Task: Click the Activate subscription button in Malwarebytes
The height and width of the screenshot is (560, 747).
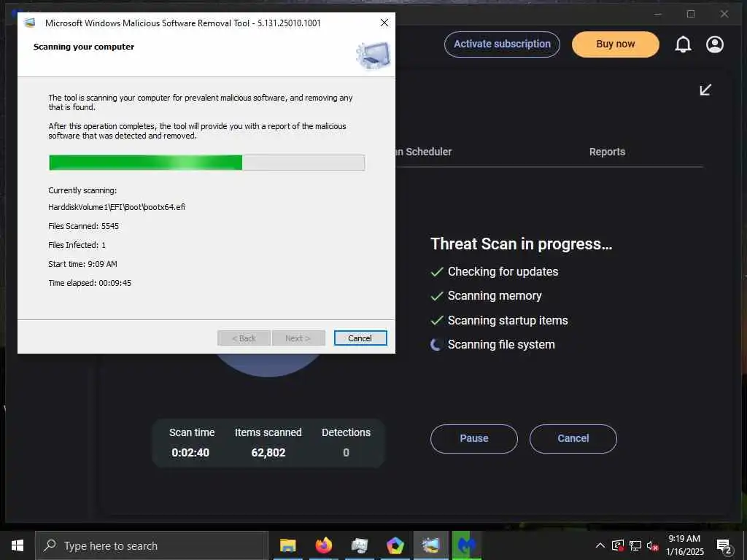Action: tap(502, 44)
